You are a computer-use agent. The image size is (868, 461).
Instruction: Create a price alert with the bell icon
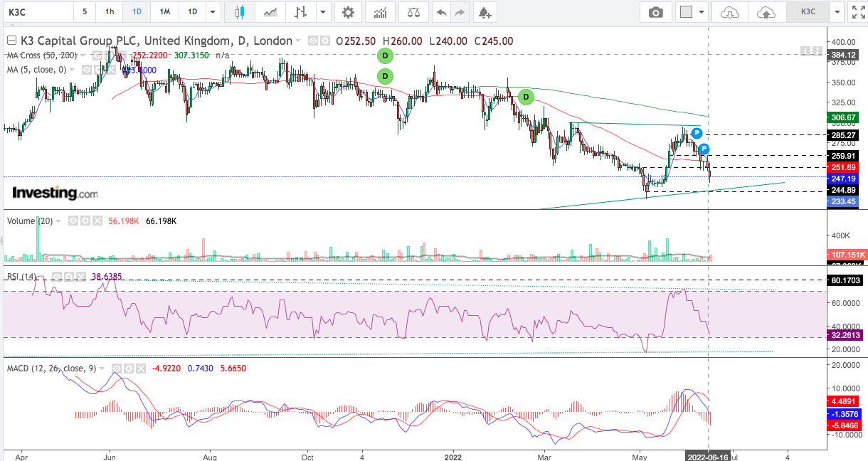coord(485,12)
